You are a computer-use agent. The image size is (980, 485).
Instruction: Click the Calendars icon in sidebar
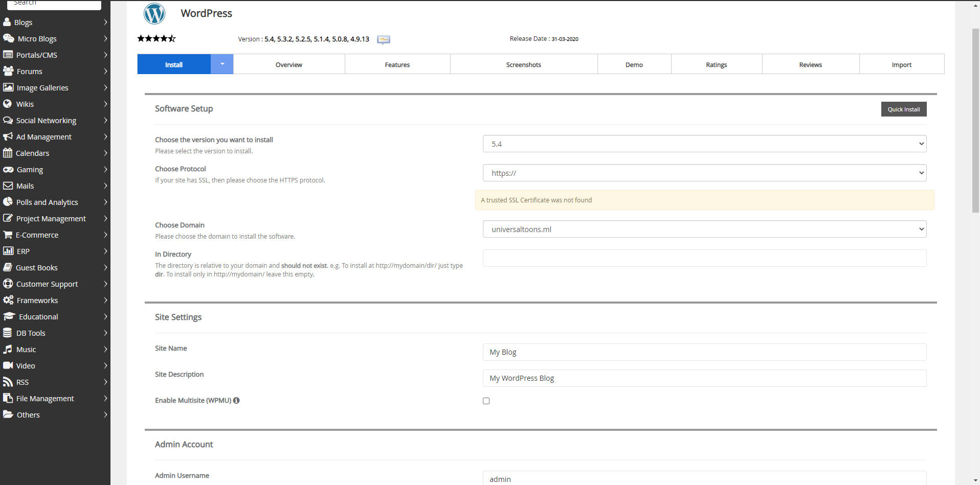(8, 153)
